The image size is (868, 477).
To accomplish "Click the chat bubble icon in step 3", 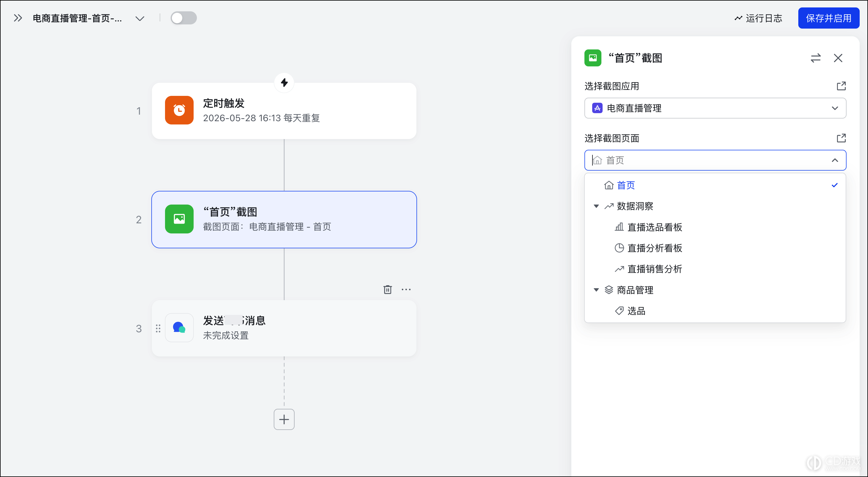I will click(179, 328).
